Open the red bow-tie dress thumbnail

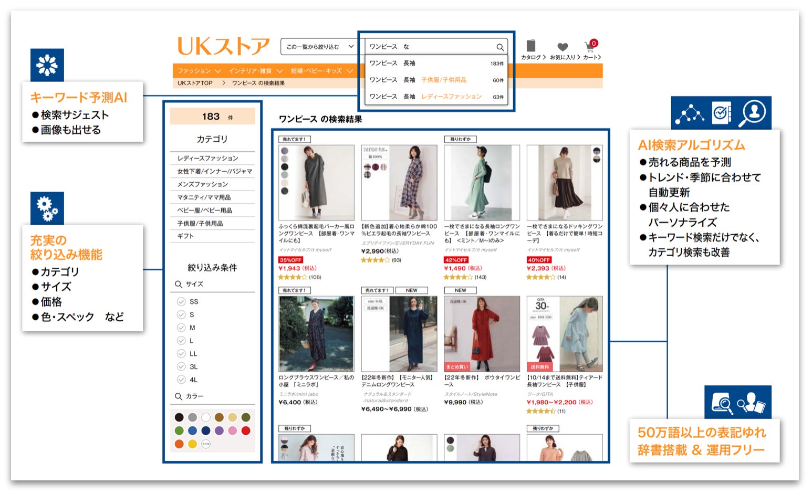click(x=482, y=334)
